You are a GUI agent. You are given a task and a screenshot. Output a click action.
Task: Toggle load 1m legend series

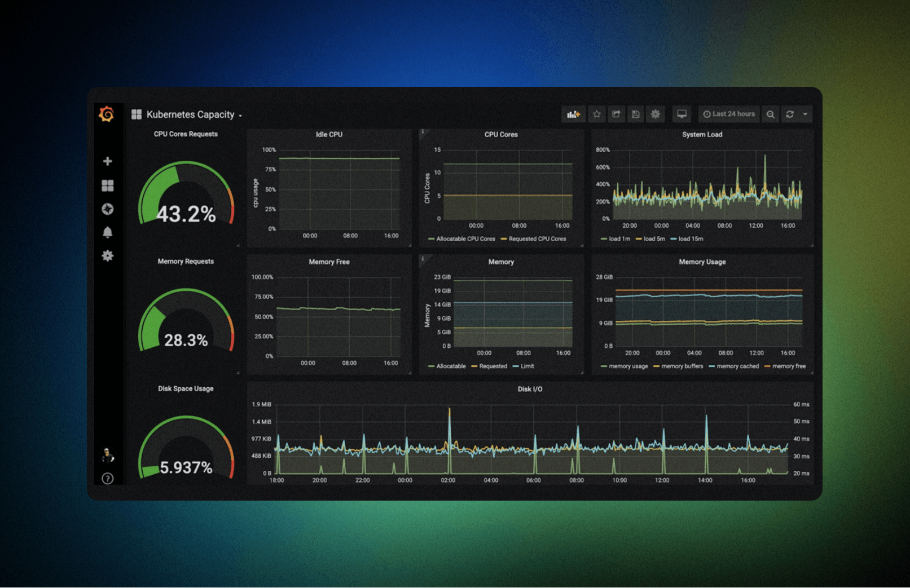(616, 239)
